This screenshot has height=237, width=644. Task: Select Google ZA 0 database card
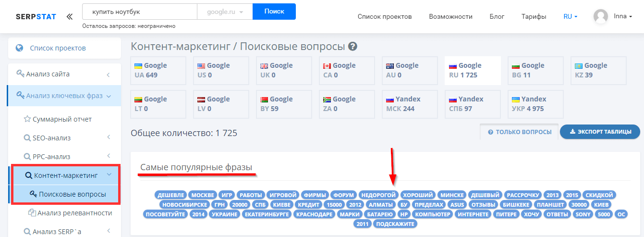(x=347, y=104)
